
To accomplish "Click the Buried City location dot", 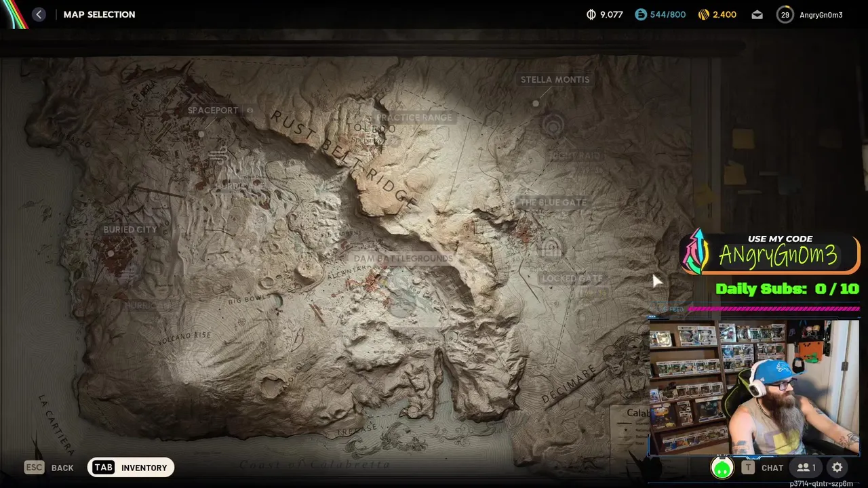I will [x=111, y=253].
